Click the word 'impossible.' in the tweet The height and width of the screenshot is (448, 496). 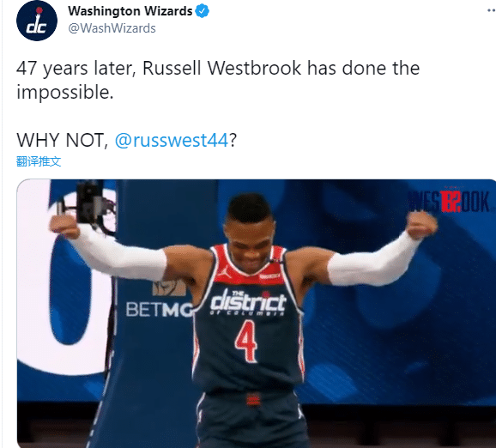pyautogui.click(x=65, y=93)
